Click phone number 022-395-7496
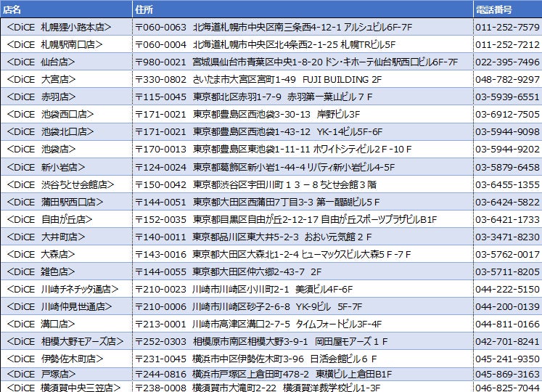 pyautogui.click(x=507, y=62)
